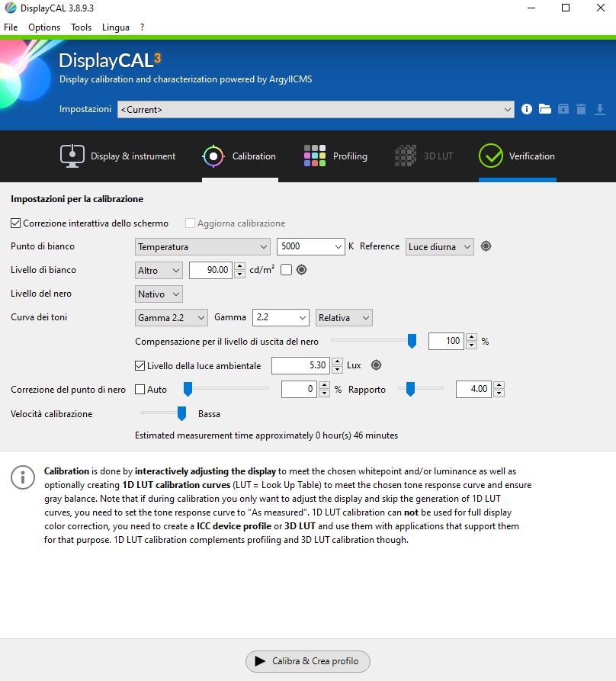Switch to the Verification tab label
Image resolution: width=616 pixels, height=681 pixels.
coord(532,156)
